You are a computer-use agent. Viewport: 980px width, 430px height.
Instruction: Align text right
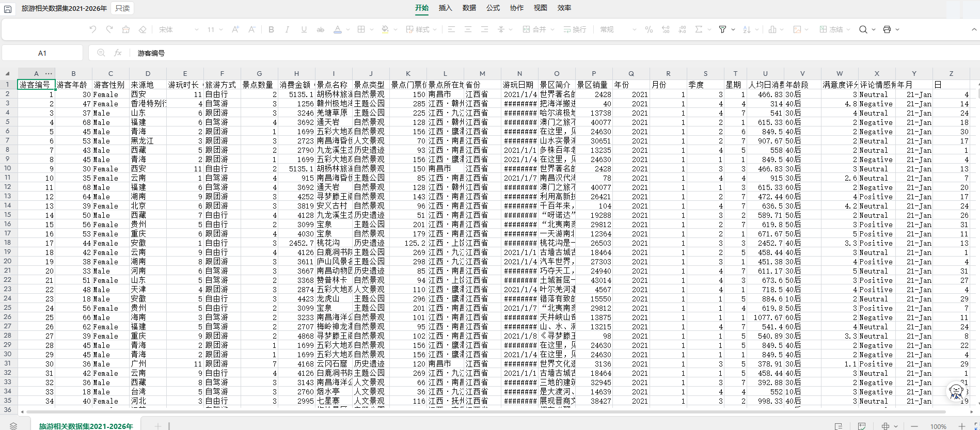[485, 29]
